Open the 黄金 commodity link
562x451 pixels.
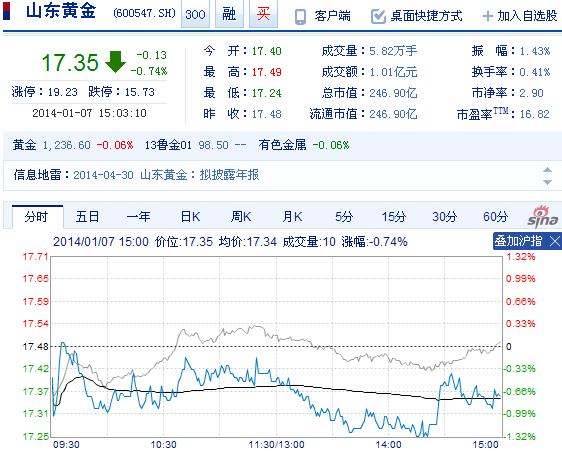(x=24, y=145)
